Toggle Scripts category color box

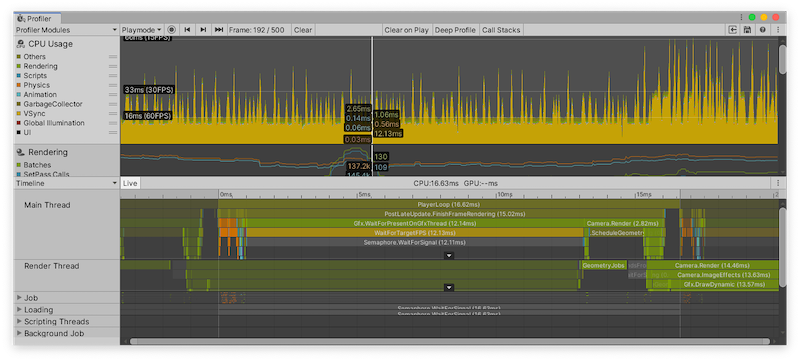pos(19,75)
